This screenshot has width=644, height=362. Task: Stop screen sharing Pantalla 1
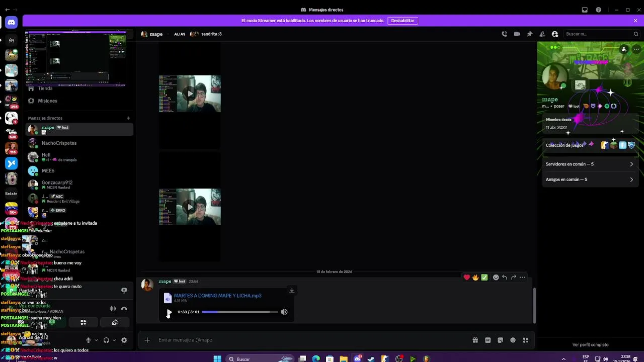point(124,290)
